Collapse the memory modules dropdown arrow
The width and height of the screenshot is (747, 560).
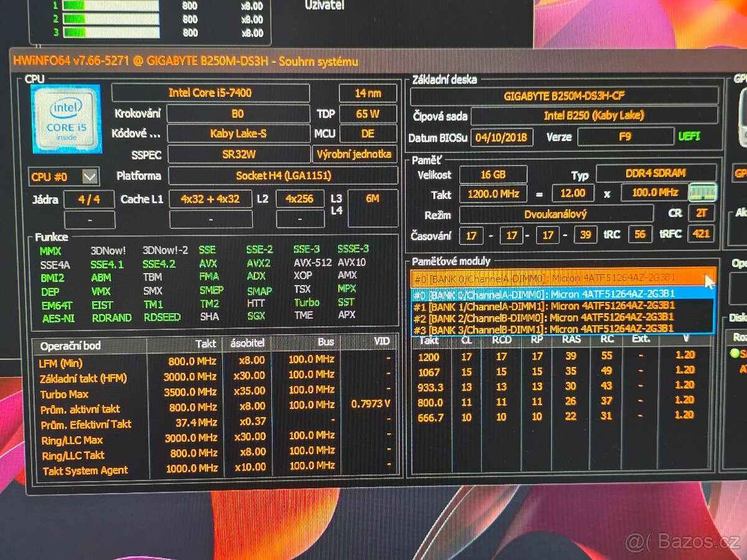(708, 281)
